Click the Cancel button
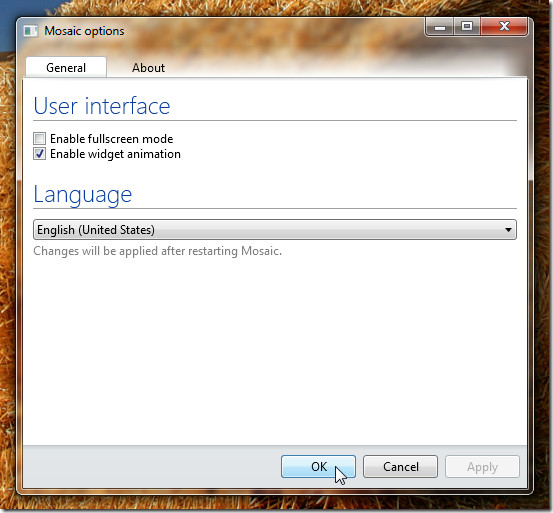 (x=400, y=467)
